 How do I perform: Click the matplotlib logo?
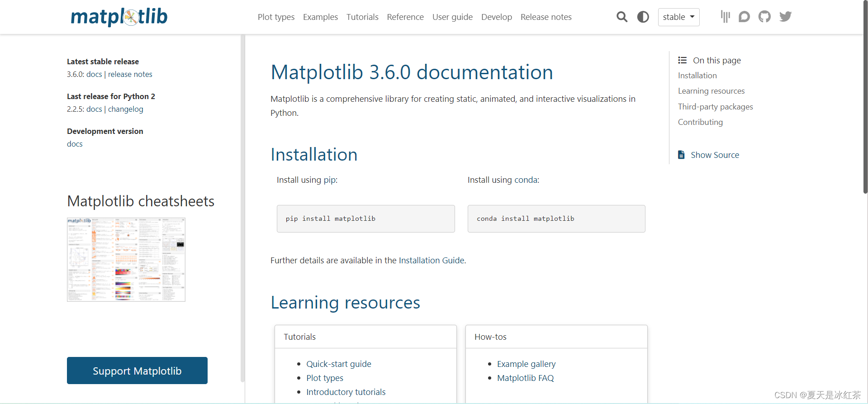click(x=119, y=17)
